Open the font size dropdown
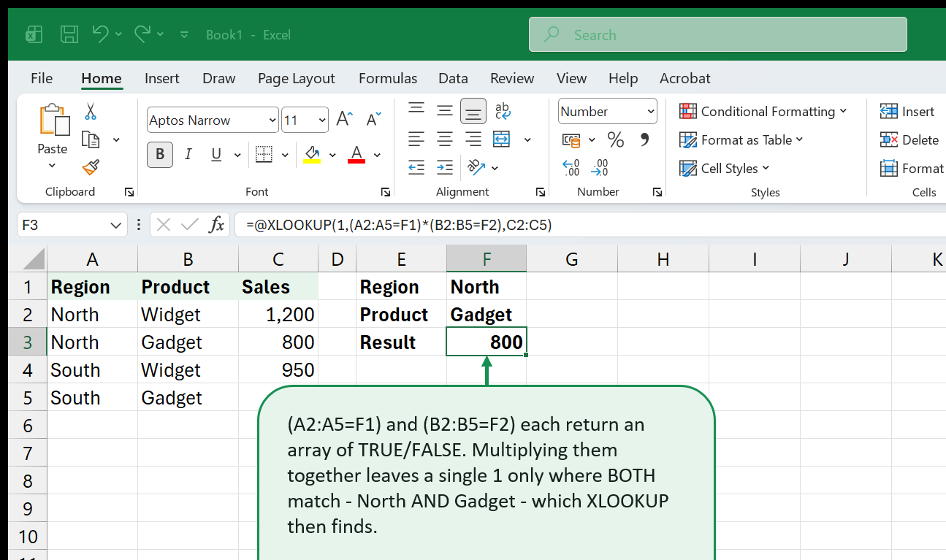This screenshot has width=946, height=560. [322, 120]
